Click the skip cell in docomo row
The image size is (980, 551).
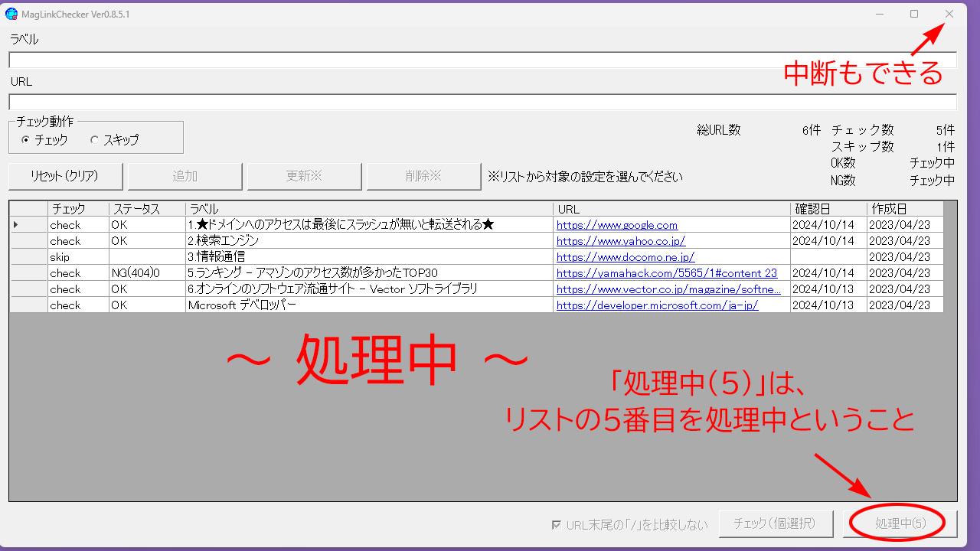tap(78, 257)
